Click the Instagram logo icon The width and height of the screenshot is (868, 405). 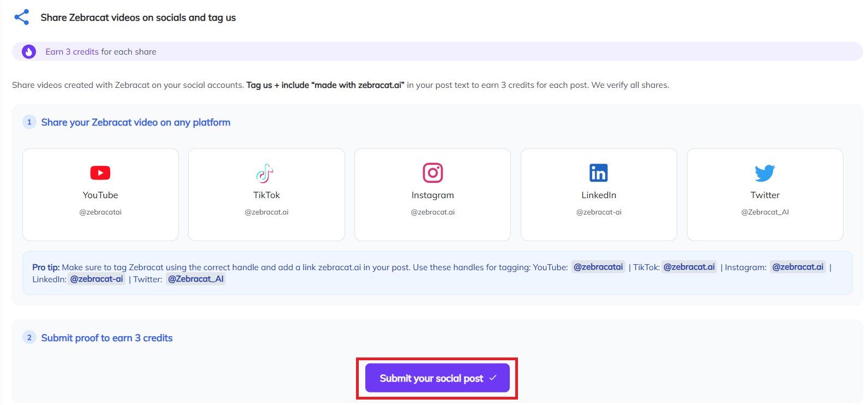coord(433,173)
